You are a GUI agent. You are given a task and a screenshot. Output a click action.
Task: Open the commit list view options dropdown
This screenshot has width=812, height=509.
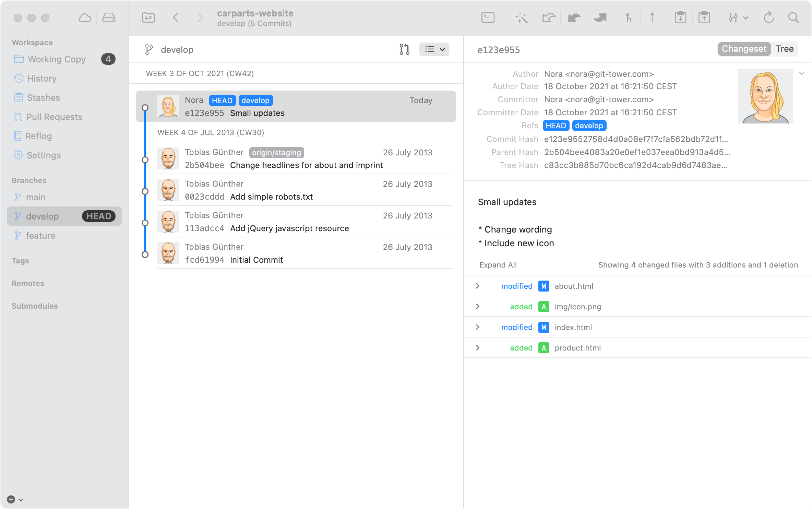coord(434,49)
